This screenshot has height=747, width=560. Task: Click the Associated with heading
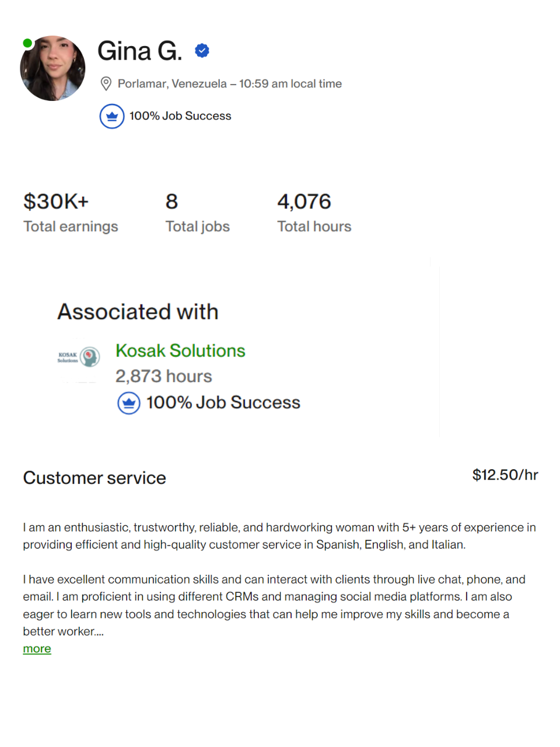point(138,312)
